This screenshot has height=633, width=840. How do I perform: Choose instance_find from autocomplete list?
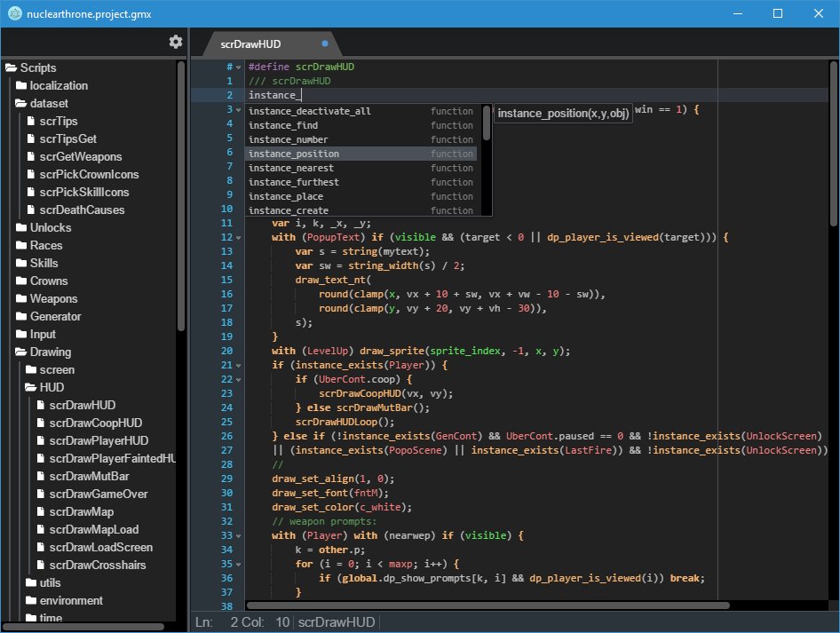pos(361,125)
